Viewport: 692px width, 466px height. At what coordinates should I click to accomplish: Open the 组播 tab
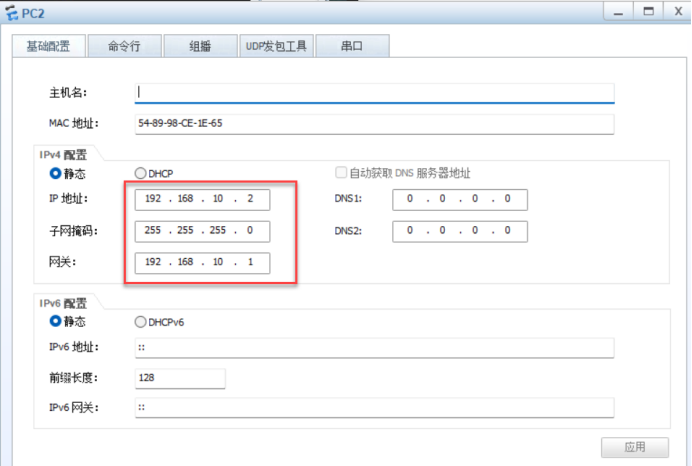(x=198, y=46)
